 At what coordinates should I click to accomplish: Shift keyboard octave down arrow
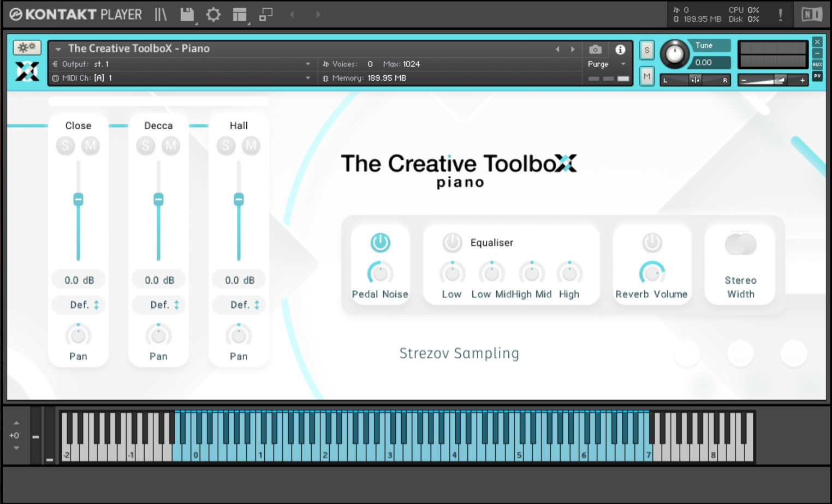click(x=16, y=448)
